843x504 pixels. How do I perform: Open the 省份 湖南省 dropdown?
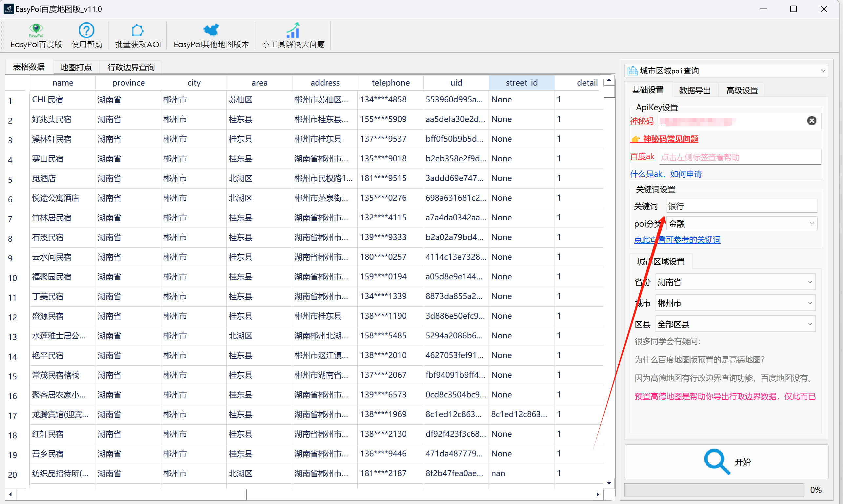(x=735, y=282)
